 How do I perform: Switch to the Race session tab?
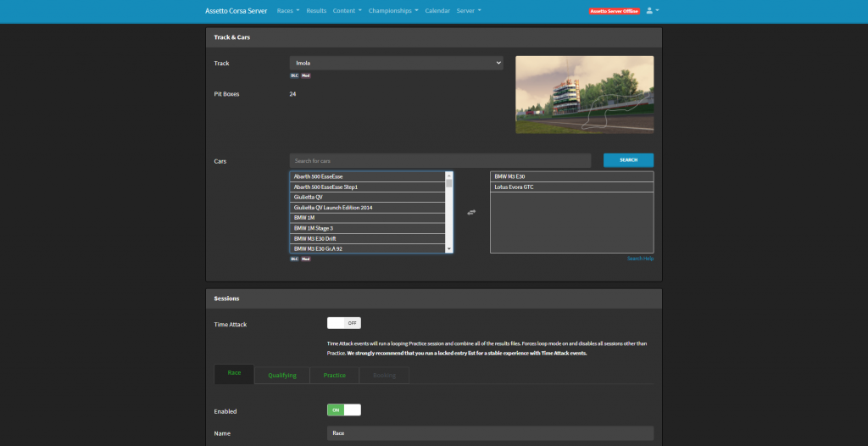(x=234, y=374)
